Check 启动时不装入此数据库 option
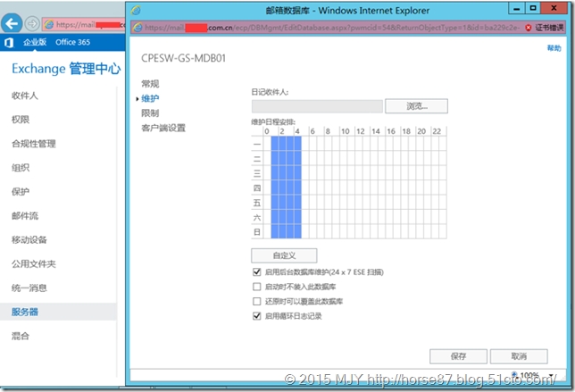This screenshot has width=575, height=392. 257,287
